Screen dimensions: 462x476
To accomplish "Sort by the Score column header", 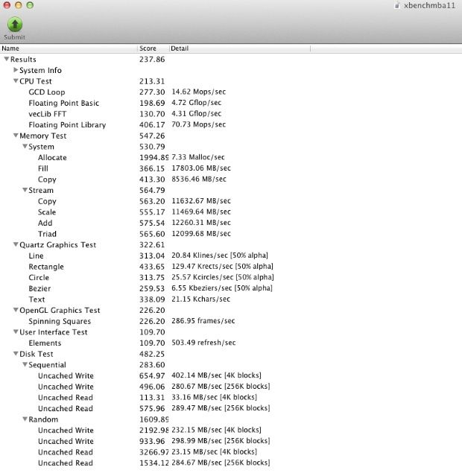I will coord(153,48).
